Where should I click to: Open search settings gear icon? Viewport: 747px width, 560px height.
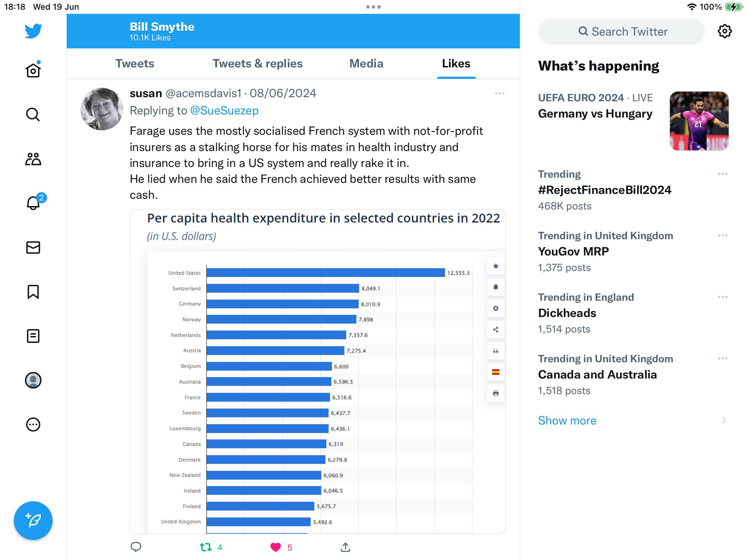(x=725, y=31)
